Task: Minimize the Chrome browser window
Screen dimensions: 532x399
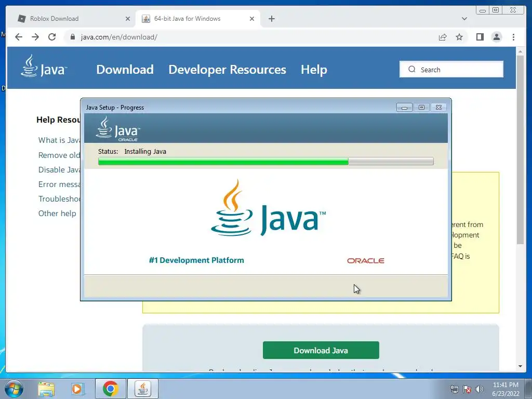Action: point(483,10)
